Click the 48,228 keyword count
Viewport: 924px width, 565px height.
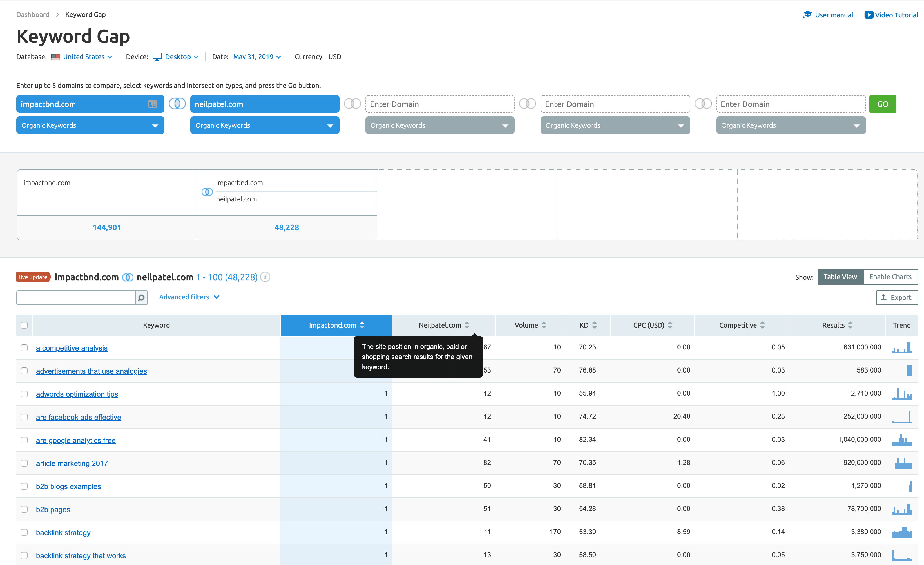point(287,227)
